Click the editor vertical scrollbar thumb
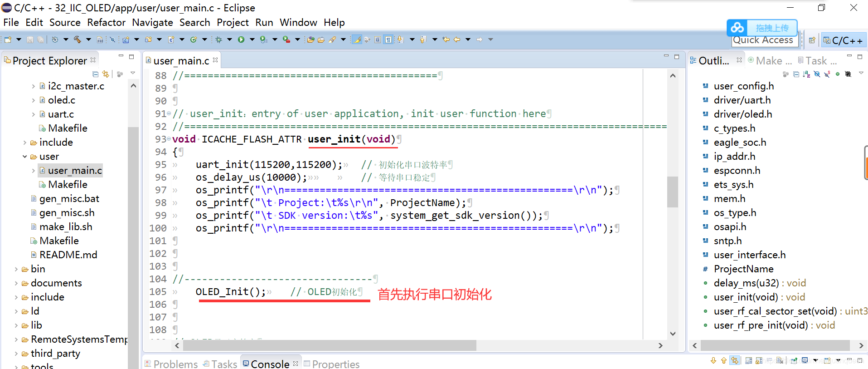 coord(673,192)
